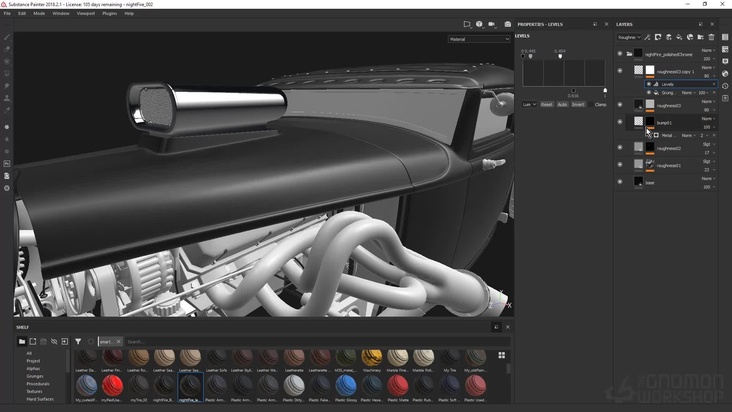
Task: Open the History panel icon on right dock
Action: (x=725, y=86)
